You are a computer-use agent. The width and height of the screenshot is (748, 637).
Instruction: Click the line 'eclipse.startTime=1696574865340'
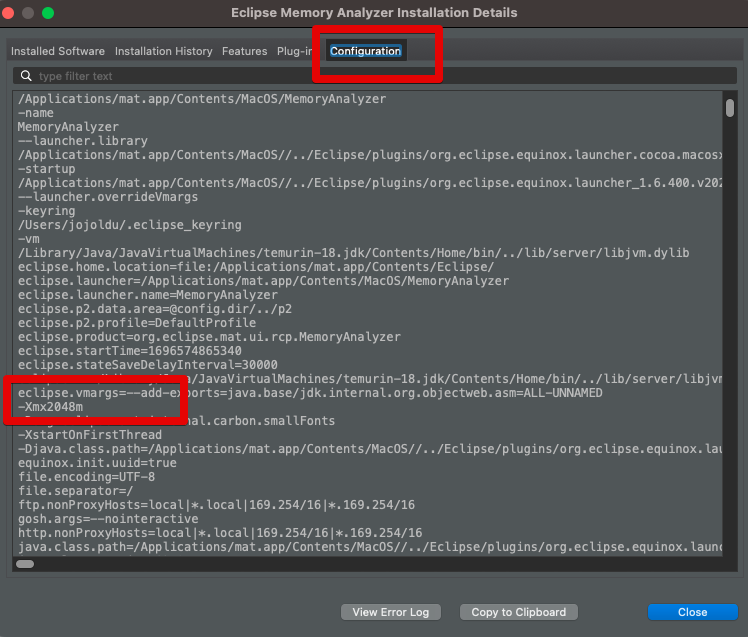tap(130, 351)
